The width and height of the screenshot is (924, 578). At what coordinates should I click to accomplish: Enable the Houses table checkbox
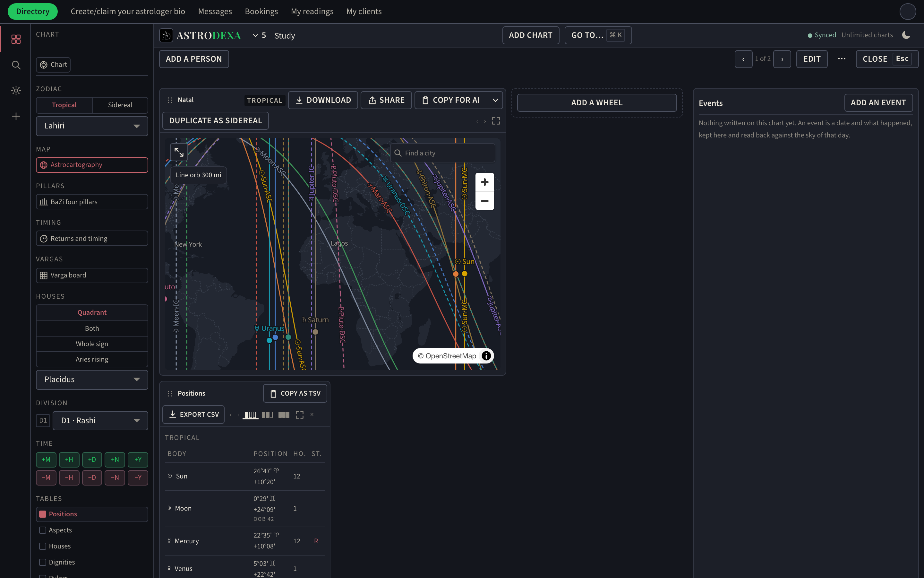(43, 546)
